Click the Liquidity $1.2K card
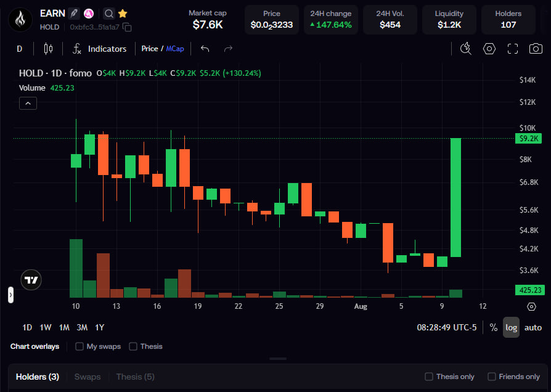The image size is (551, 392). 449,20
